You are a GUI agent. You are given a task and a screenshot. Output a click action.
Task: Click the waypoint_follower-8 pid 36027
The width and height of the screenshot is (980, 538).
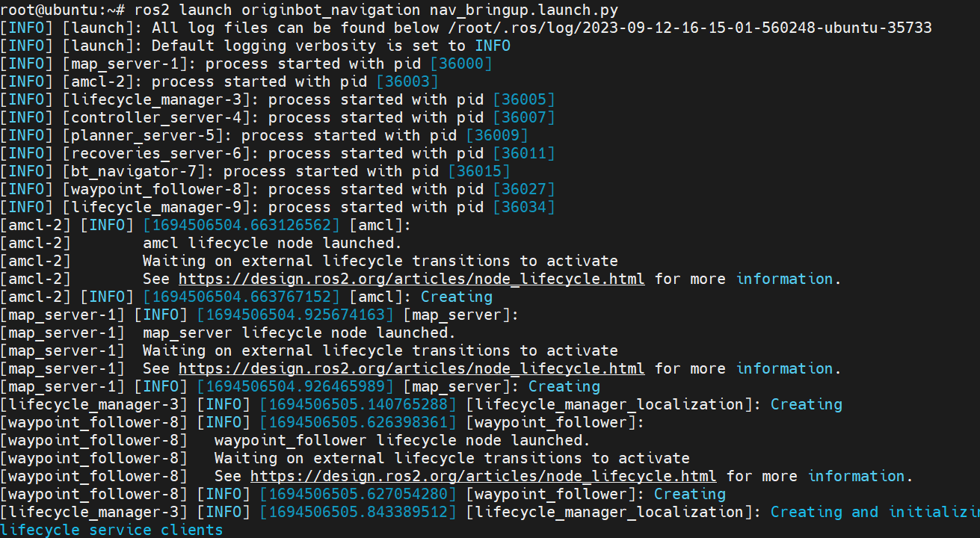(x=524, y=189)
